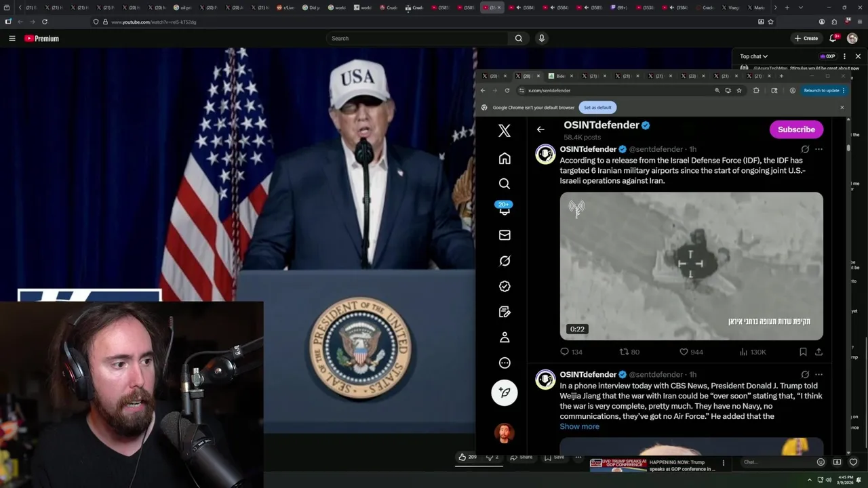Open X Profile person icon in sidebar
This screenshot has height=488, width=868.
point(505,338)
